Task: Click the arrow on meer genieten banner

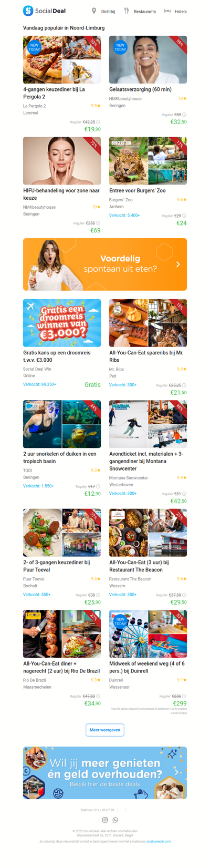Action: [177, 772]
